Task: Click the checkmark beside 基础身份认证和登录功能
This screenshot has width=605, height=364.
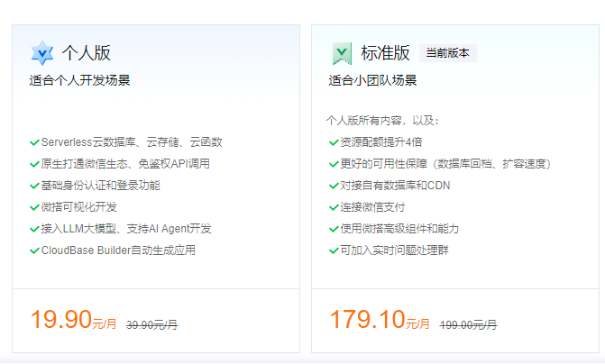Action: click(34, 186)
